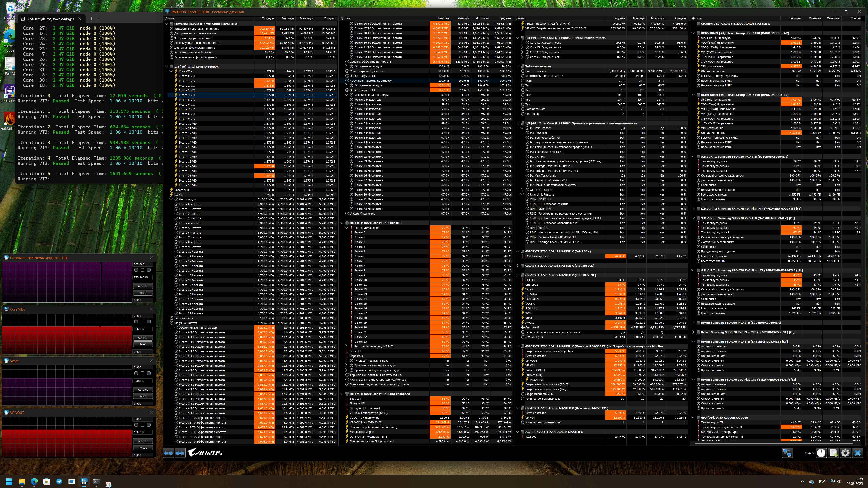Viewport: 868px width, 488px height.
Task: Click the first color box in Core VIDs graph
Action: [x=136, y=322]
